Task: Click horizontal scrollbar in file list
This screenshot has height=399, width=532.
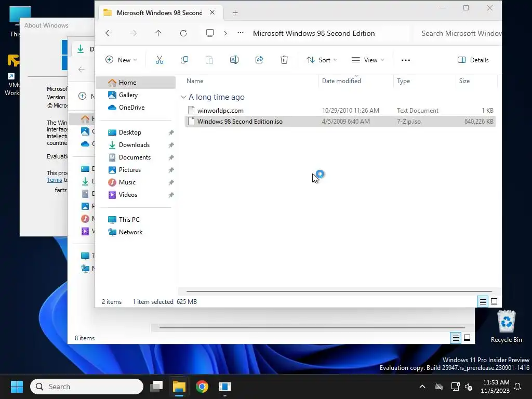Action: (339, 291)
